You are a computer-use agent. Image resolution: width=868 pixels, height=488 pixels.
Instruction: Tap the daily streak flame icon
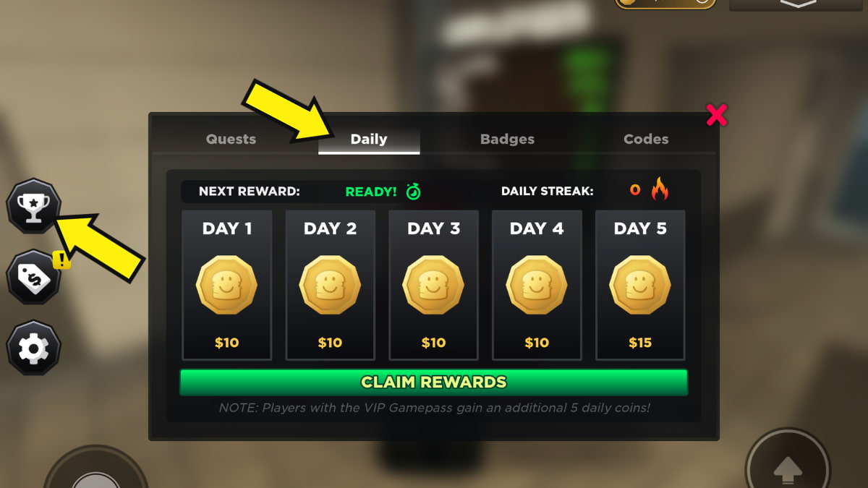659,189
